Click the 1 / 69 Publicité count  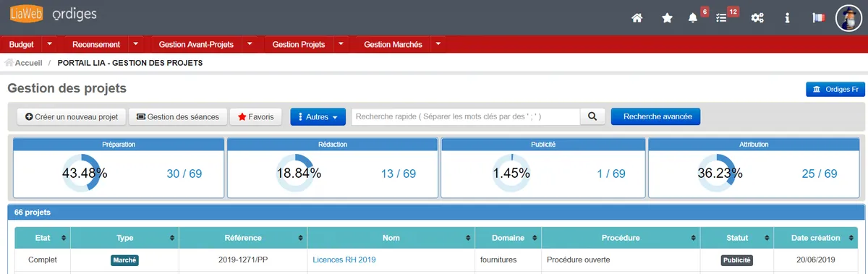pos(611,174)
